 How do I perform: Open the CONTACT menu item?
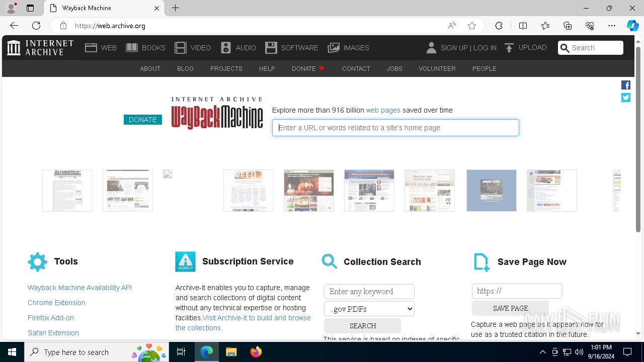[356, 68]
